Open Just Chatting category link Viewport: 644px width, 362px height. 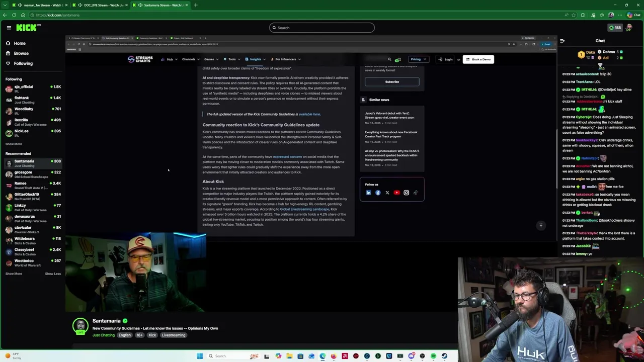click(x=104, y=335)
